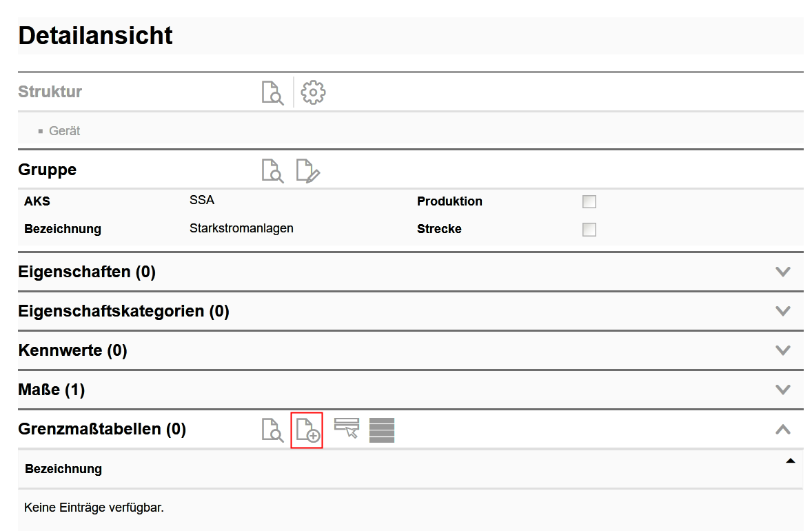Add new Grenzmaßtabelle document icon
The height and width of the screenshot is (531, 812).
click(307, 430)
